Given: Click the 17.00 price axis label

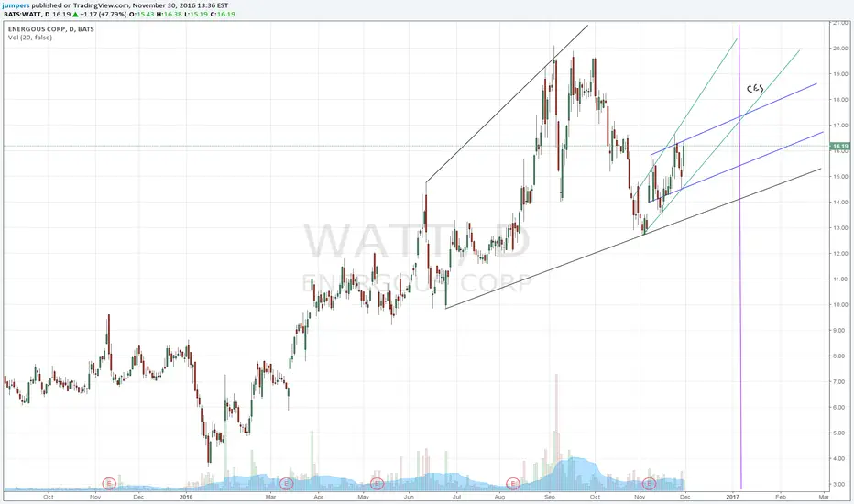Looking at the screenshot, I should pyautogui.click(x=840, y=126).
